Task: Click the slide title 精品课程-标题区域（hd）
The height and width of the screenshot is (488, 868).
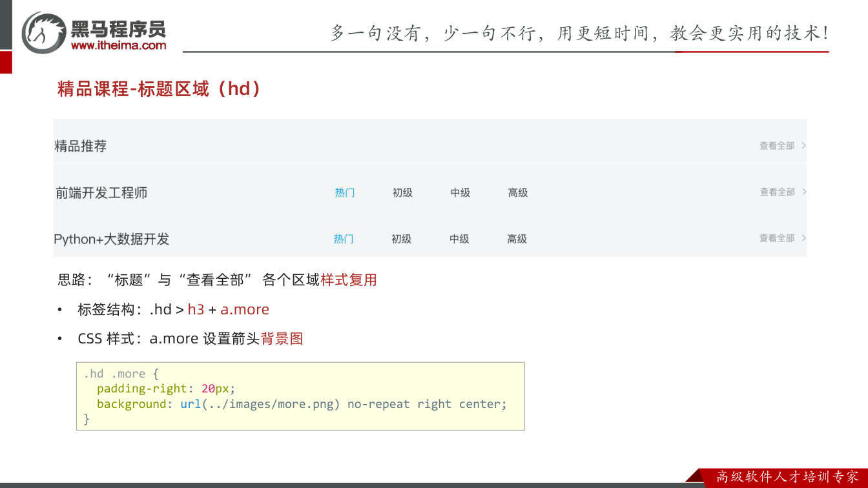Action: point(160,88)
